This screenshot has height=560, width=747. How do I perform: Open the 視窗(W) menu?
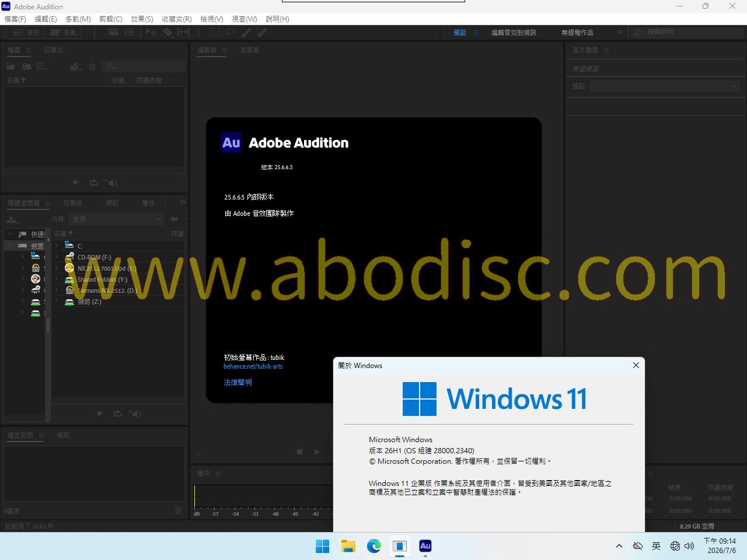coord(245,19)
